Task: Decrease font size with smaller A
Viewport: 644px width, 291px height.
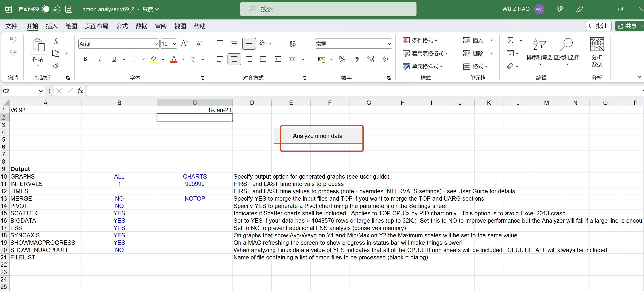Action: (x=199, y=43)
